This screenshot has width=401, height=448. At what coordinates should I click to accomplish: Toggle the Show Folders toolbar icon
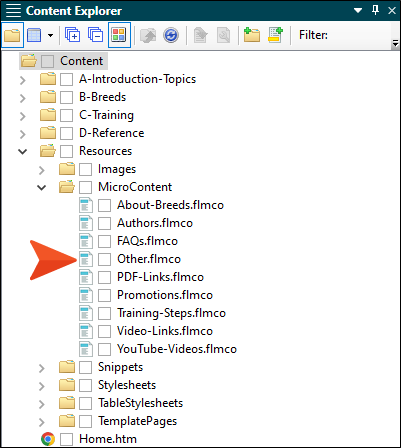click(12, 35)
